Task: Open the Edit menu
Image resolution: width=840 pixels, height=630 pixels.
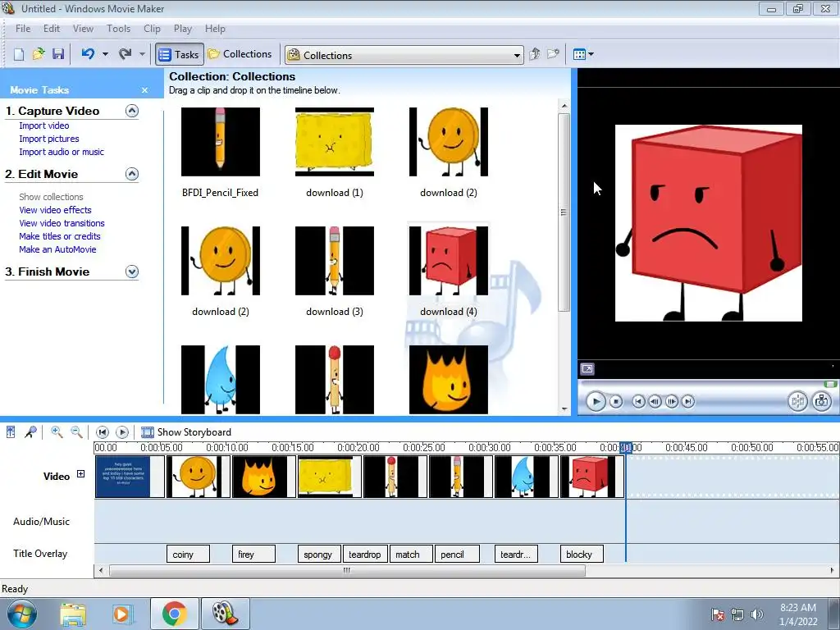Action: tap(52, 29)
